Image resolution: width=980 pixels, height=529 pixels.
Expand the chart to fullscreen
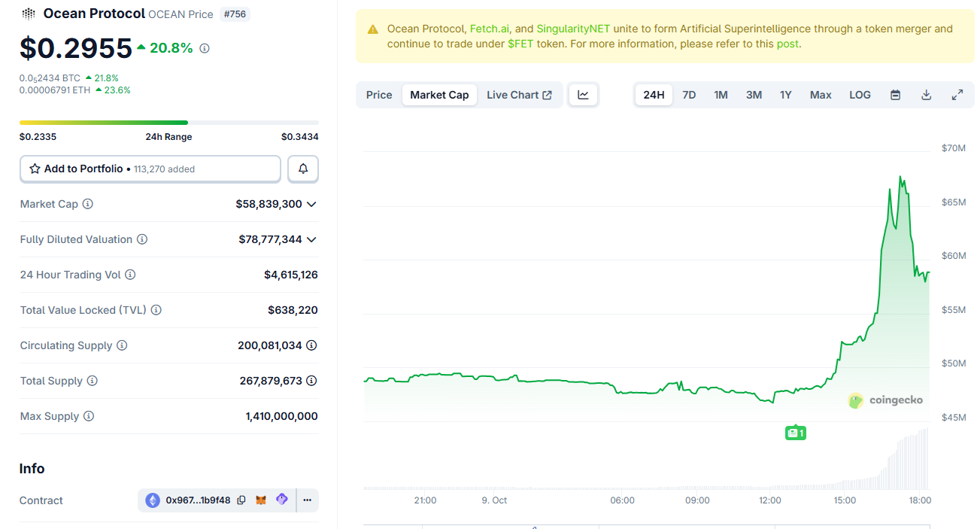(x=957, y=95)
